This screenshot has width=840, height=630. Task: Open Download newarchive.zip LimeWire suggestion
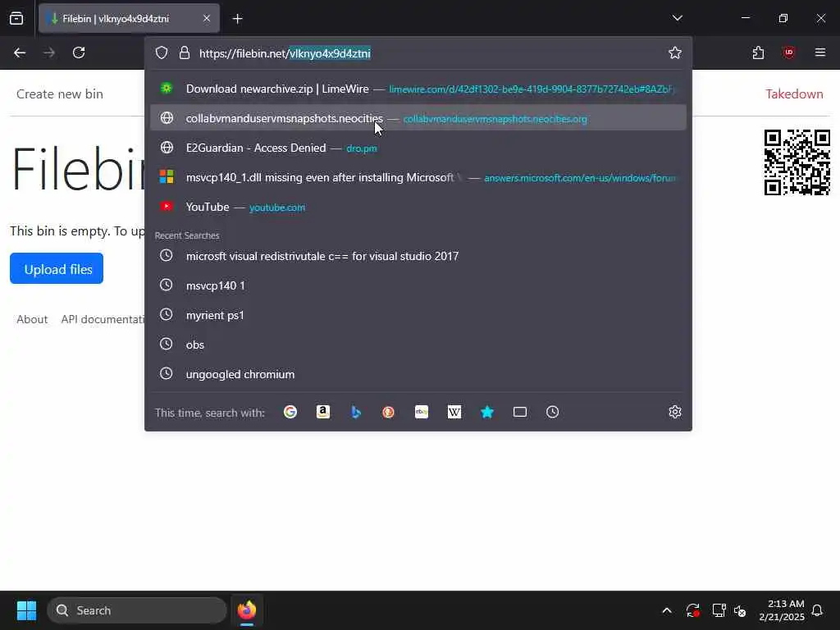[418, 89]
